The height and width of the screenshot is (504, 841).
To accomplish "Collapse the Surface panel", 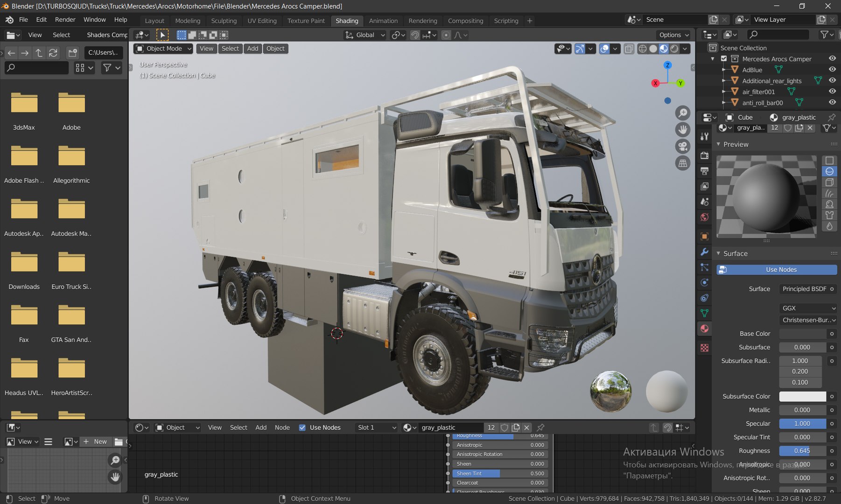I will point(718,253).
